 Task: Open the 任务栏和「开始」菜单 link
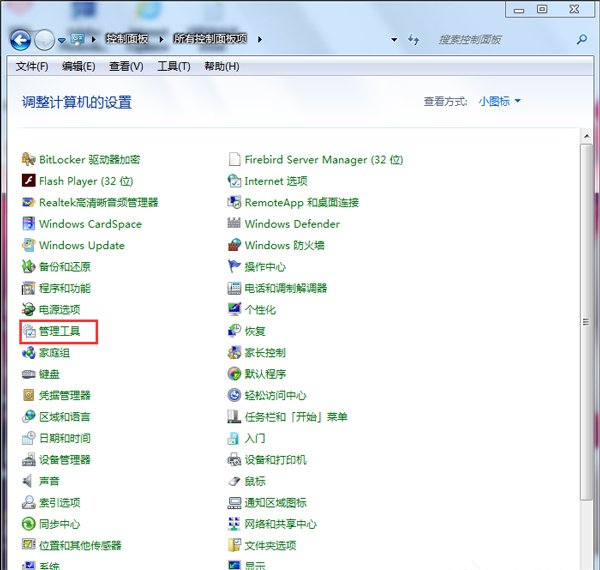(296, 417)
